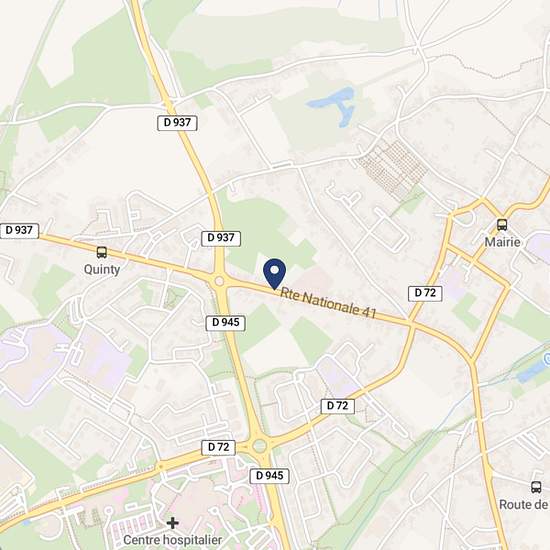
Task: Click the D 72 shield near Mairie
Action: (x=425, y=293)
